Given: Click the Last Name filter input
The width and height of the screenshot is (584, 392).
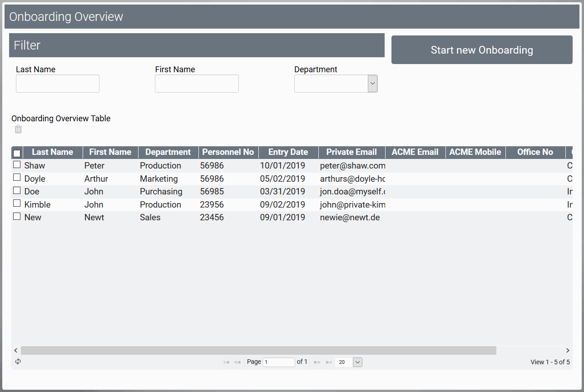Looking at the screenshot, I should pyautogui.click(x=58, y=84).
